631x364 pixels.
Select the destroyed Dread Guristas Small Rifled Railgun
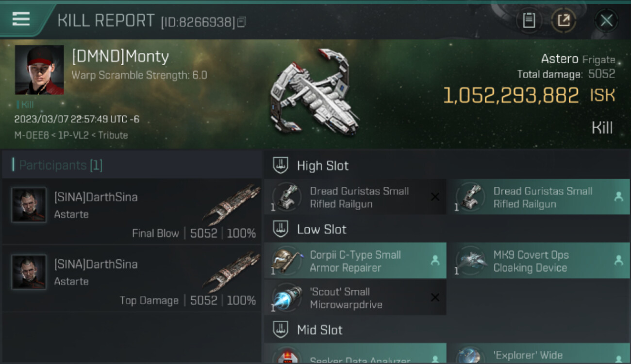[x=355, y=197]
